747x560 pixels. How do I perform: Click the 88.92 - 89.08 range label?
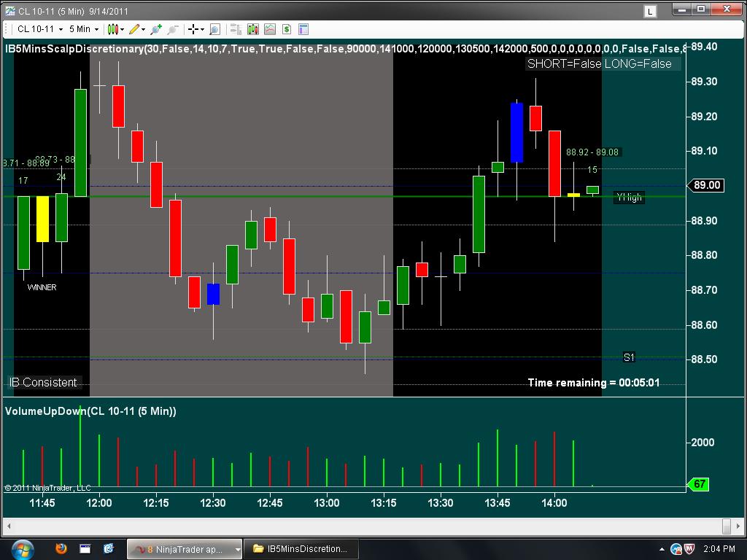pos(592,152)
